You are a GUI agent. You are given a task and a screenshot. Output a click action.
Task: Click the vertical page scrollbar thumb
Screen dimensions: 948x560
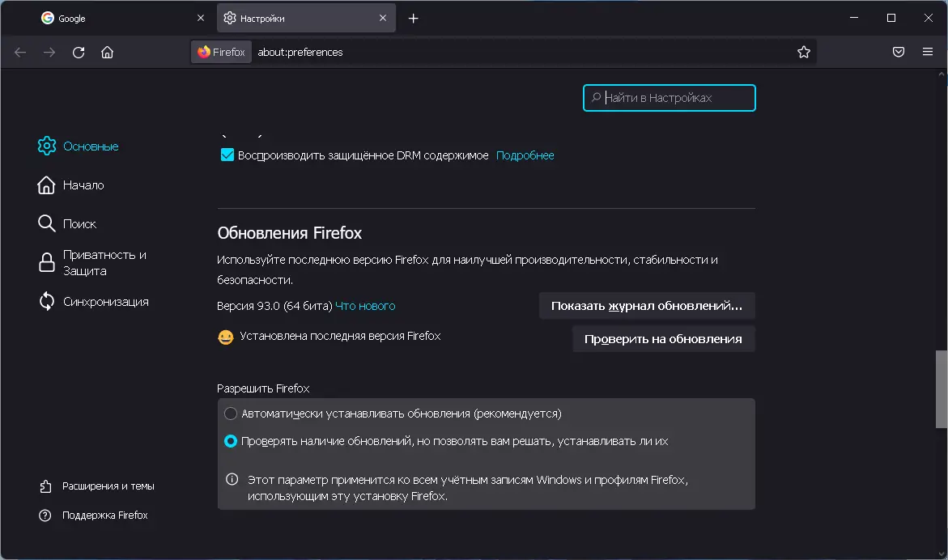tap(941, 388)
